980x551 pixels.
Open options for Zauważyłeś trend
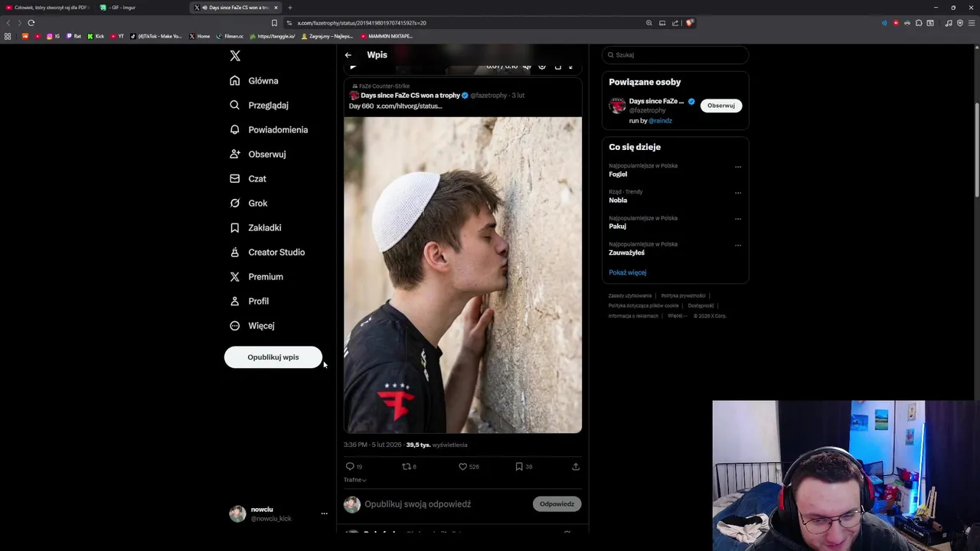click(x=738, y=245)
